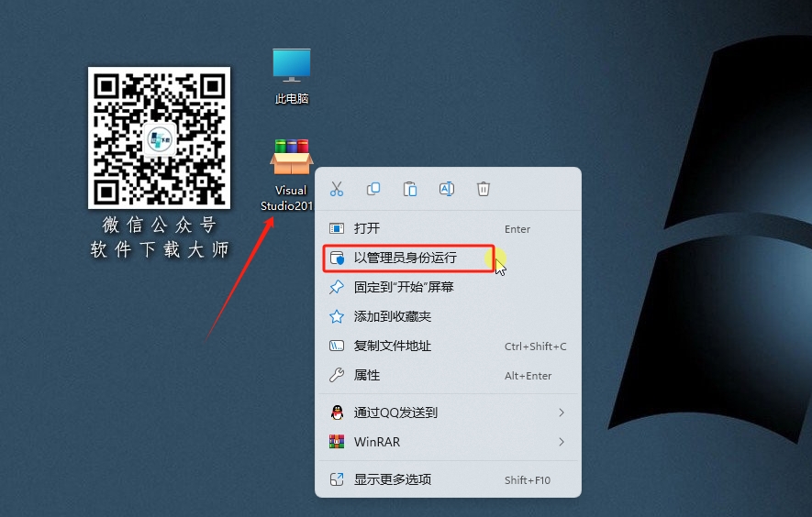Click the Paste clipboard icon
The height and width of the screenshot is (517, 812).
[410, 189]
